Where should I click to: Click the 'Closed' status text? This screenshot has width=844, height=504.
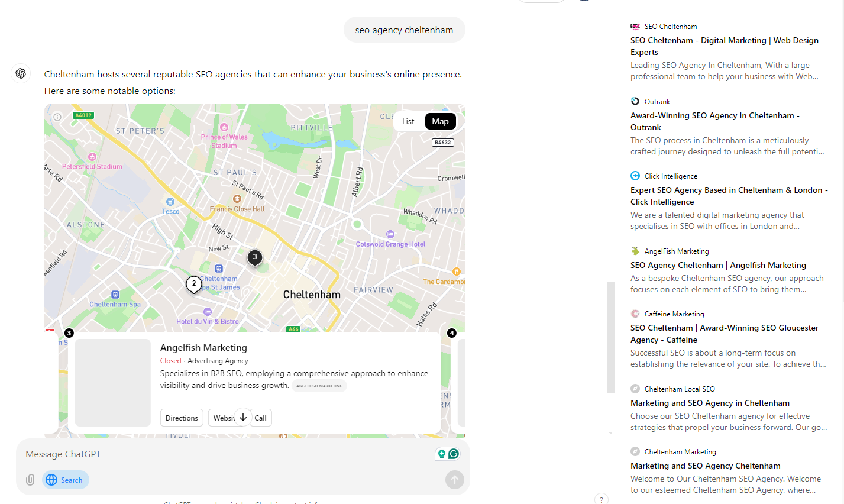coord(170,361)
